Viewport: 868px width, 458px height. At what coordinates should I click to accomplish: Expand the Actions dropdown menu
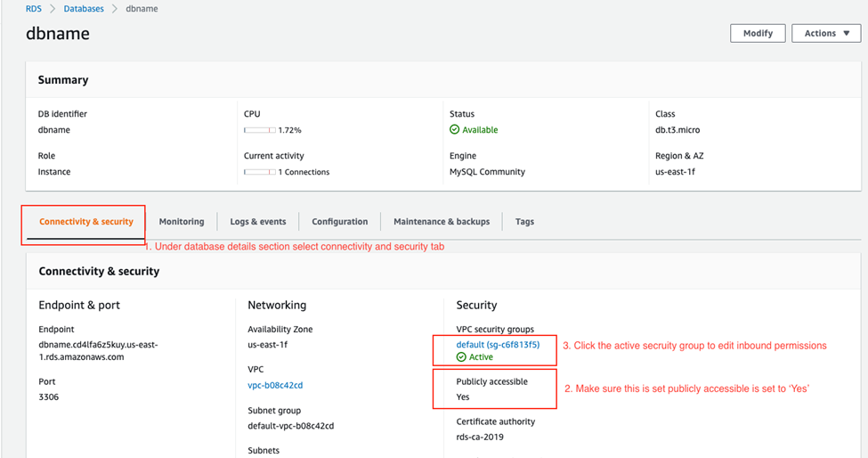825,33
